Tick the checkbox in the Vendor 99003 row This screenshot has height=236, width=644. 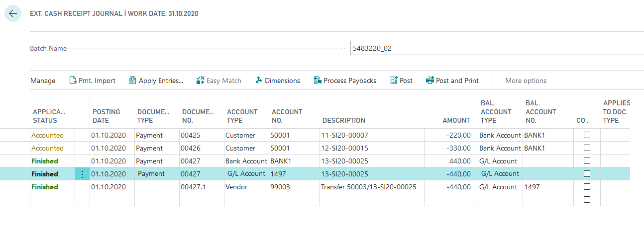coord(587,187)
